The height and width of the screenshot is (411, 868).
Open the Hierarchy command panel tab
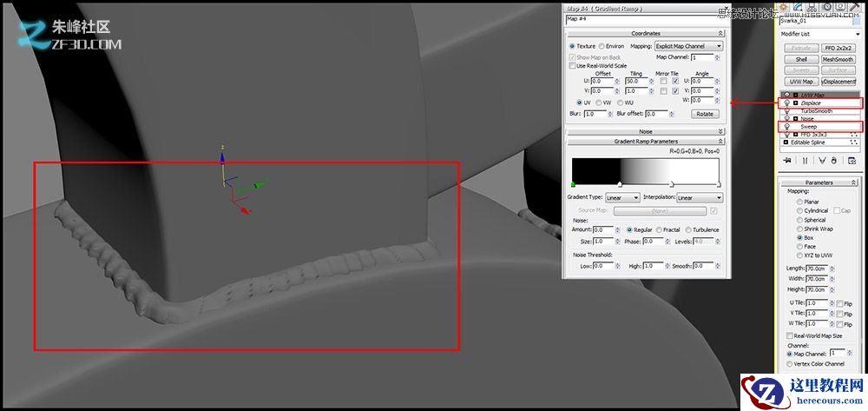click(x=812, y=7)
